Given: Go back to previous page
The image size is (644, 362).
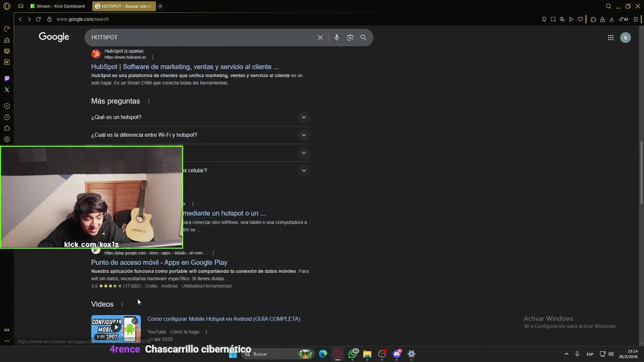Looking at the screenshot, I should [20, 19].
